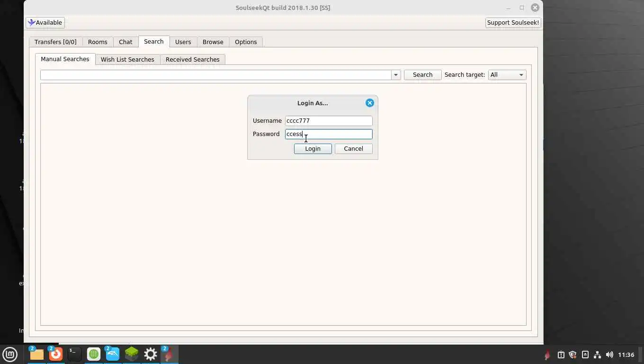The image size is (644, 364).
Task: Focus the Password input field
Action: [x=329, y=134]
